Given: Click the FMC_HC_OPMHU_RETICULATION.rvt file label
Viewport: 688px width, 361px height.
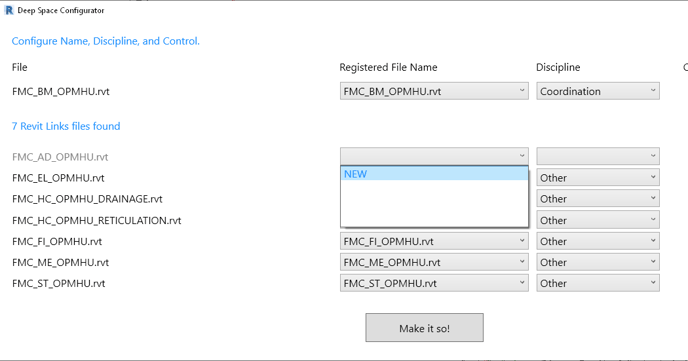Looking at the screenshot, I should click(97, 221).
